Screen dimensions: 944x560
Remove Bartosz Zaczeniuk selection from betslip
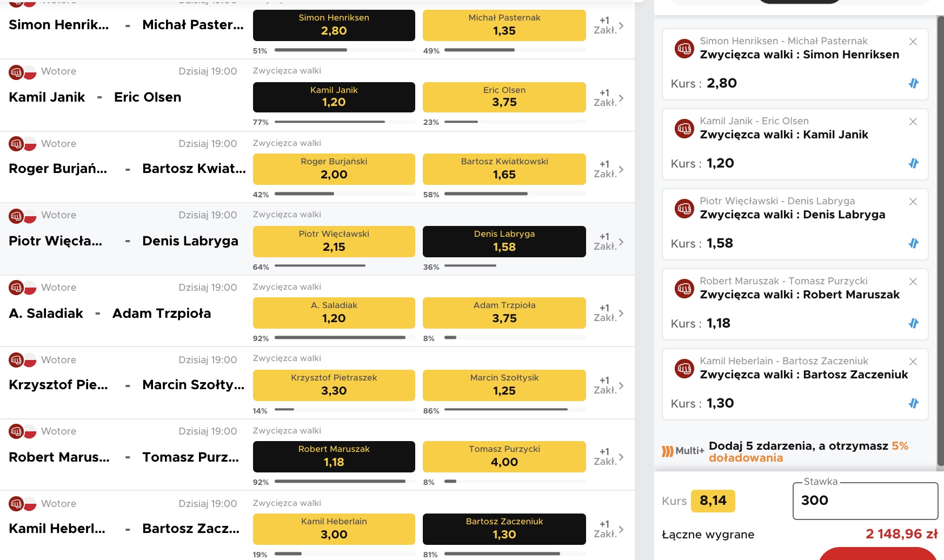[913, 362]
